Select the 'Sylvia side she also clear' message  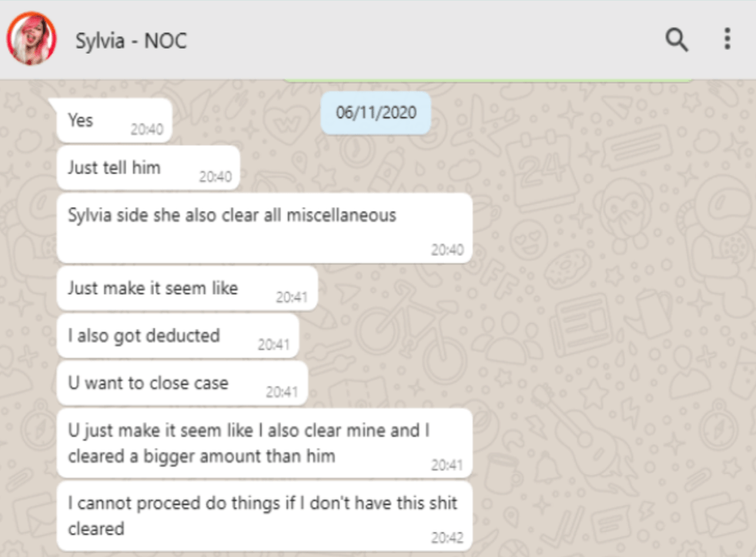click(x=264, y=228)
